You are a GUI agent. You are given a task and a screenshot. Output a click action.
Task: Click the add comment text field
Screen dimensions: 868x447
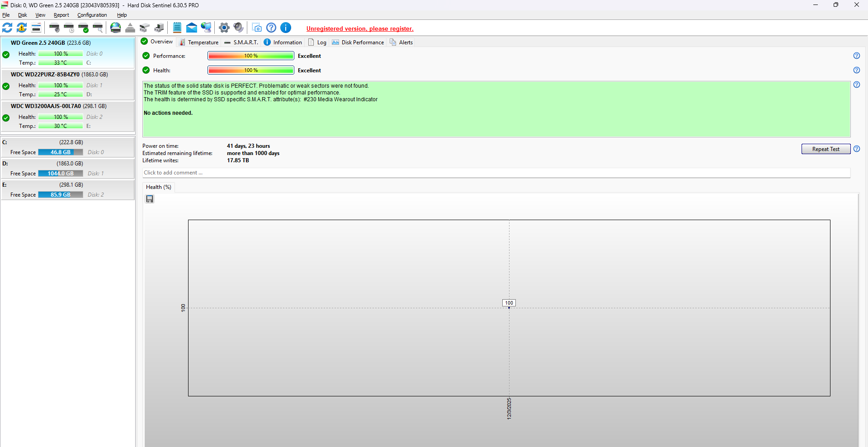(496, 173)
